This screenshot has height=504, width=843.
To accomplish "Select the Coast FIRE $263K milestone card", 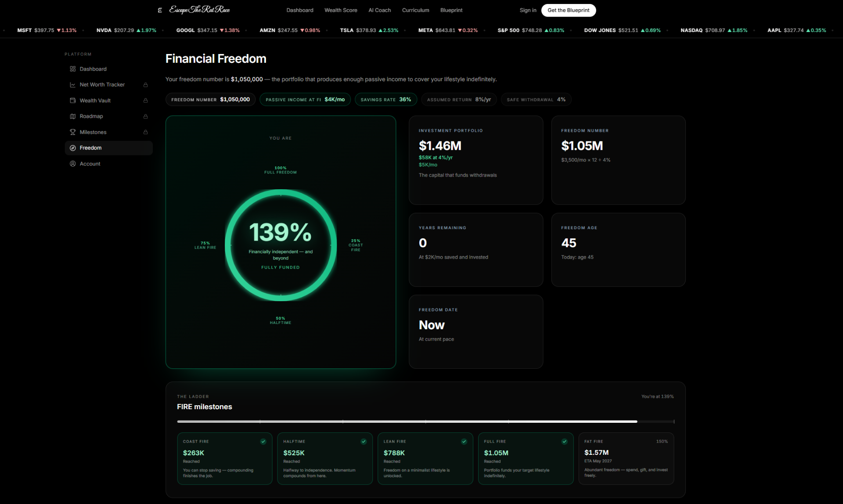I will (x=225, y=459).
